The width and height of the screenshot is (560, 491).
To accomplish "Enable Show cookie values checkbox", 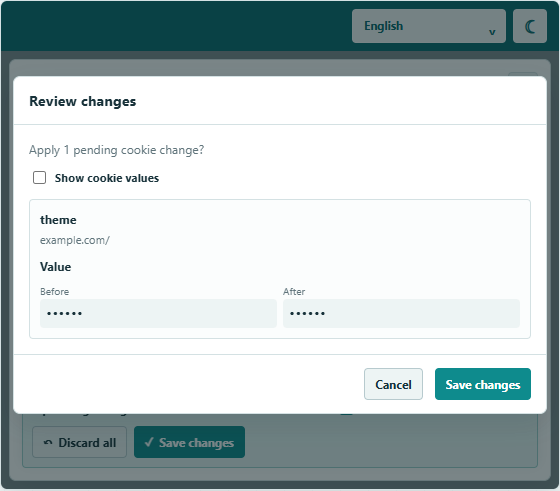I will point(39,177).
